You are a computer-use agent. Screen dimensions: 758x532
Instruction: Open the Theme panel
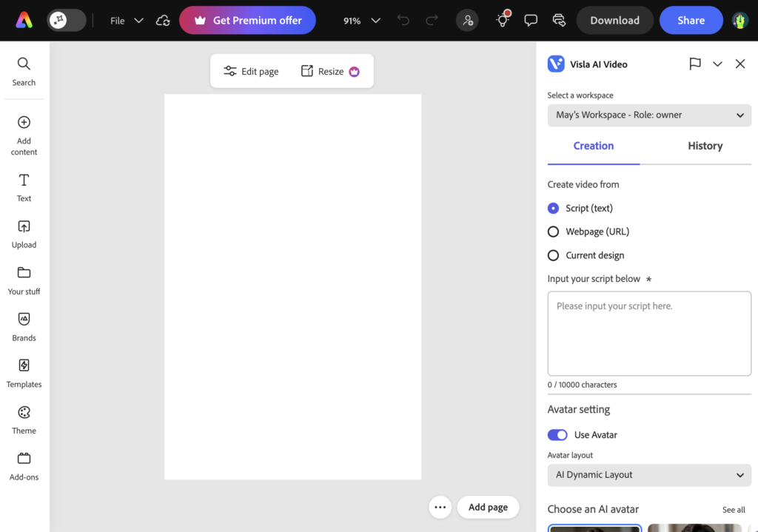(x=24, y=420)
